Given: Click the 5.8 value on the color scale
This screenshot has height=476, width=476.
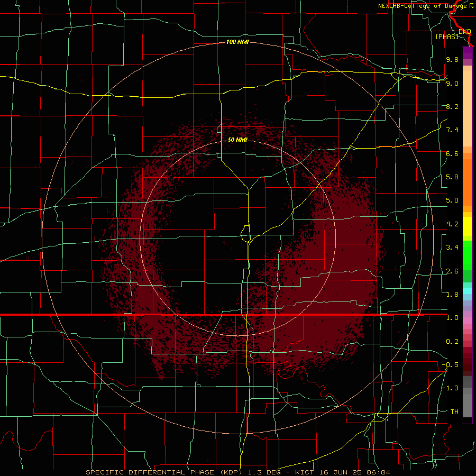Looking at the screenshot, I should (452, 177).
